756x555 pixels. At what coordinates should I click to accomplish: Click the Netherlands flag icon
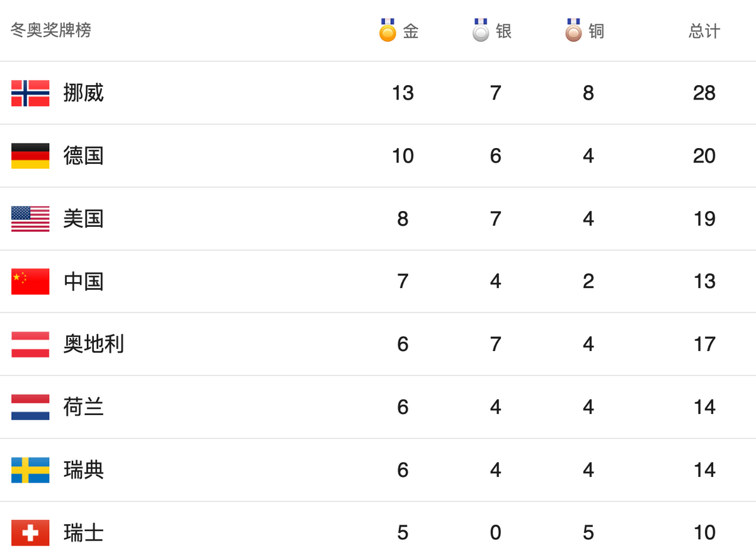[30, 408]
